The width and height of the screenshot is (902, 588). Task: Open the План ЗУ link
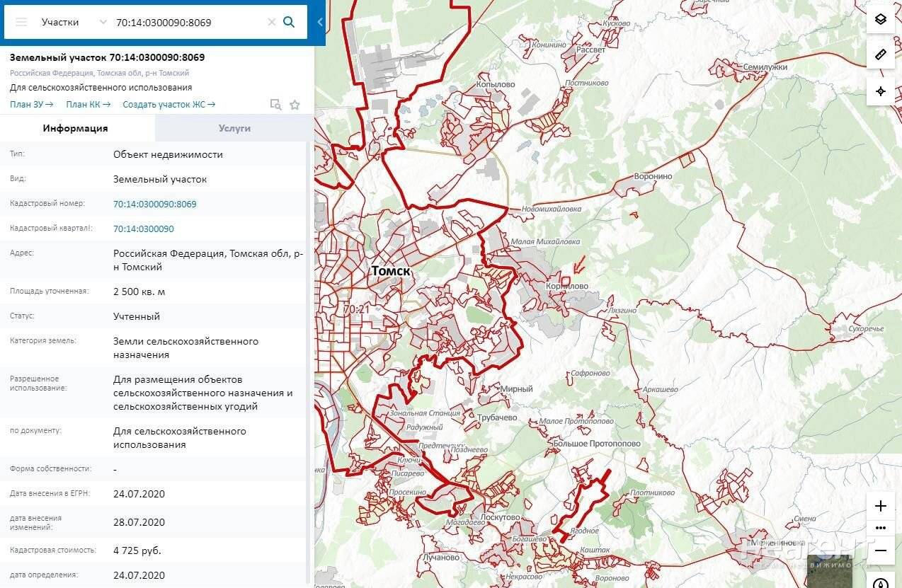(32, 104)
